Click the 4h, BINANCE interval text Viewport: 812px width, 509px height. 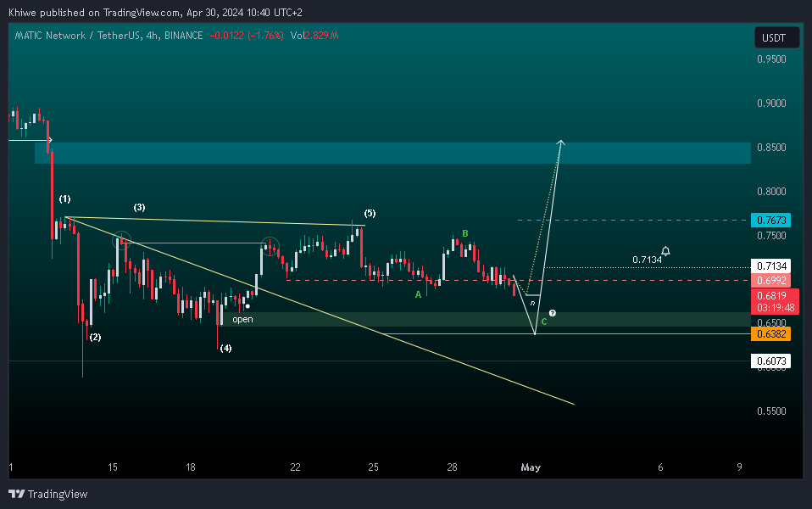coord(175,36)
